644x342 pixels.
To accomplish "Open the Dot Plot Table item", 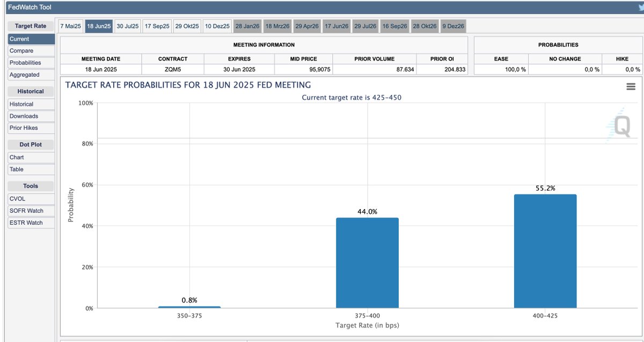I will tap(31, 169).
